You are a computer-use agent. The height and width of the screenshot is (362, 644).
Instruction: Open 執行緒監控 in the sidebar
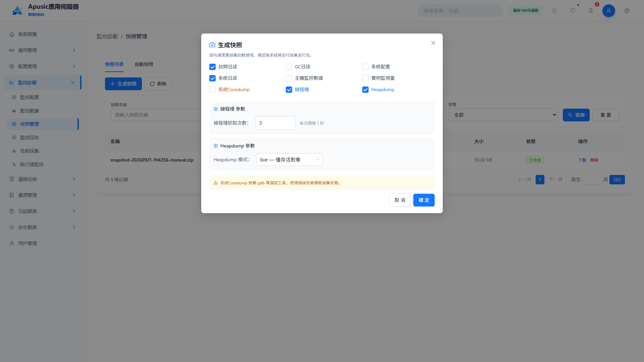click(43, 164)
